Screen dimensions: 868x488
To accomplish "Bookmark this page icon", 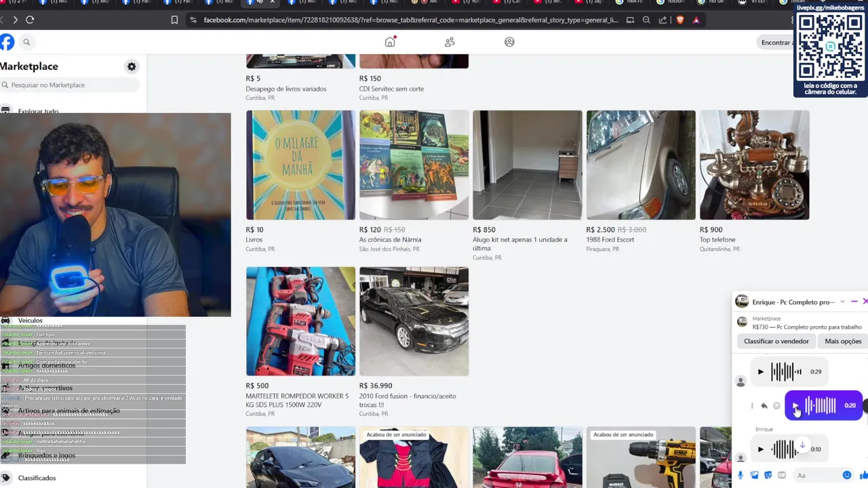I will 174,20.
